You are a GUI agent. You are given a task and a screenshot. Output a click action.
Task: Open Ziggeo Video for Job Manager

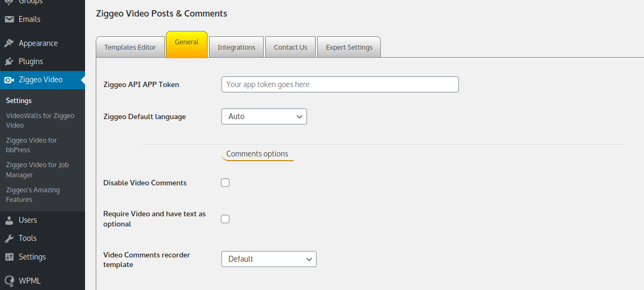click(37, 170)
